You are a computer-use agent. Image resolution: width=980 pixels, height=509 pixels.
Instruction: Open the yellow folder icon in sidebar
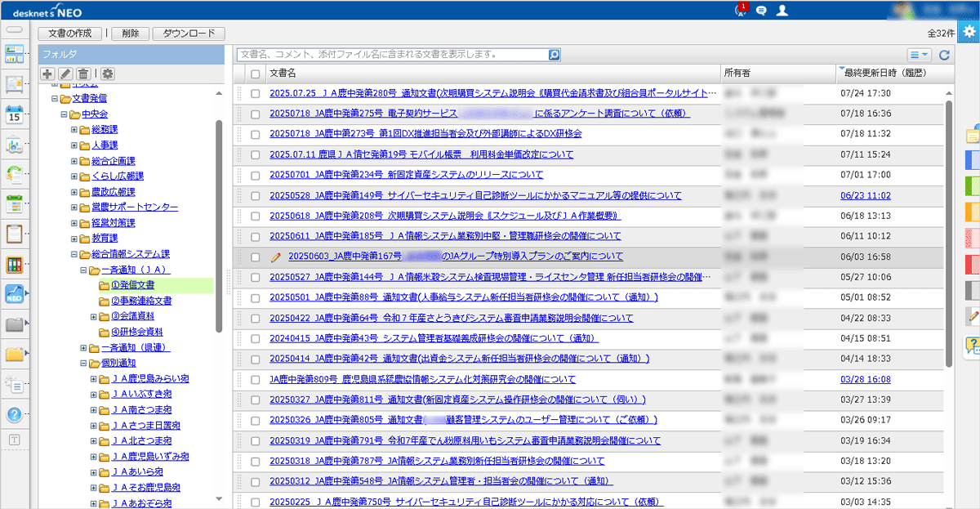[x=14, y=354]
